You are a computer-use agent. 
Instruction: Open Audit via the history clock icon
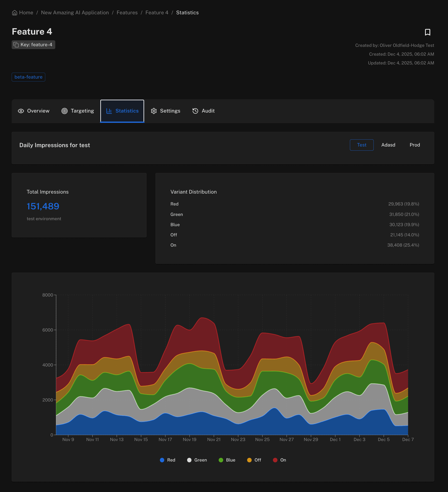(x=195, y=111)
